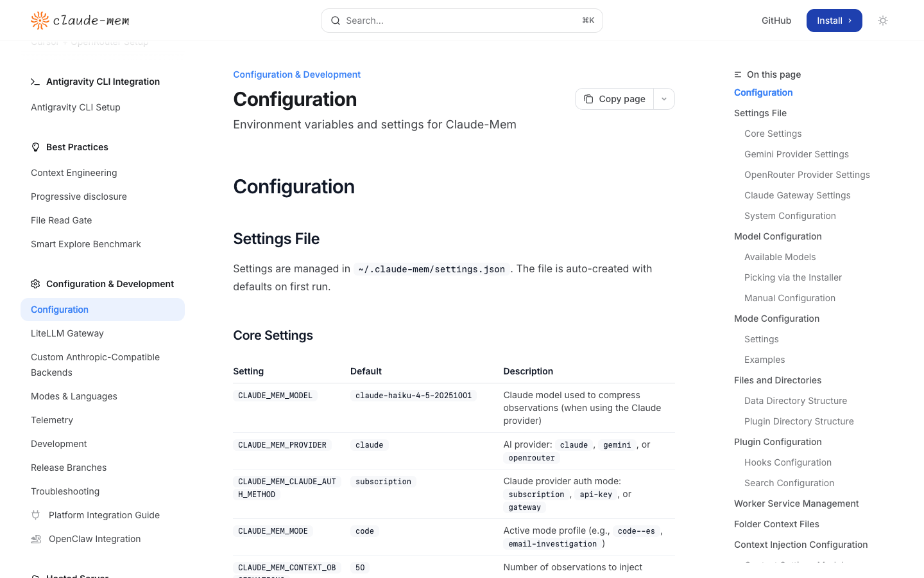
Task: Jump to Context Injection Configuration section
Action: click(x=801, y=545)
